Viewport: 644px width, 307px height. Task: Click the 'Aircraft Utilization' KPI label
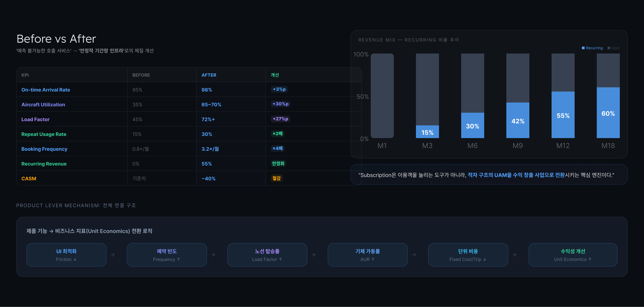[x=43, y=105]
